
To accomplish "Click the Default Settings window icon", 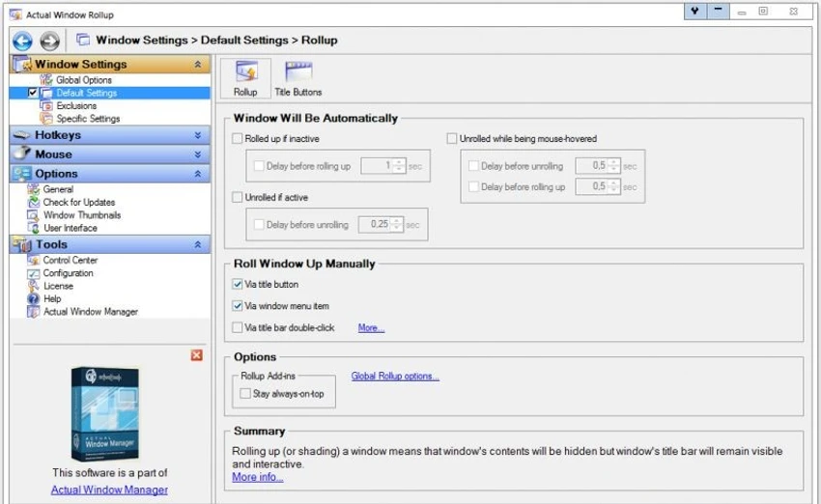I will click(46, 93).
